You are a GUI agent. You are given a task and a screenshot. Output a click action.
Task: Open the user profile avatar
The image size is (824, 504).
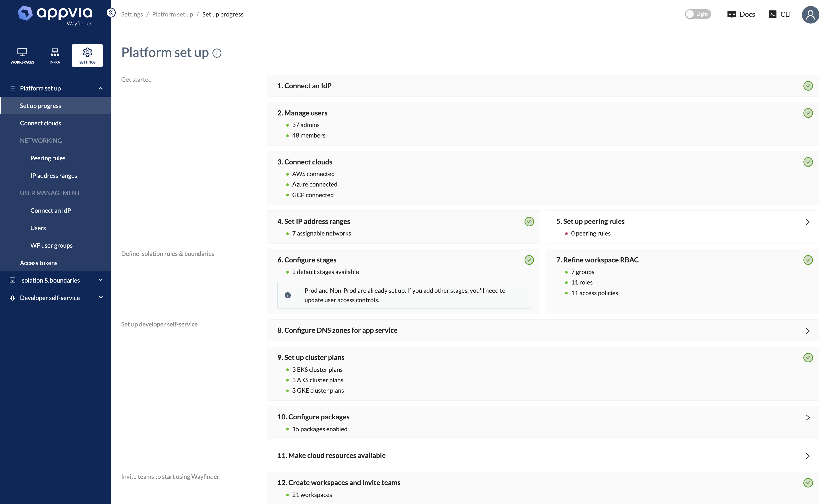(x=810, y=15)
